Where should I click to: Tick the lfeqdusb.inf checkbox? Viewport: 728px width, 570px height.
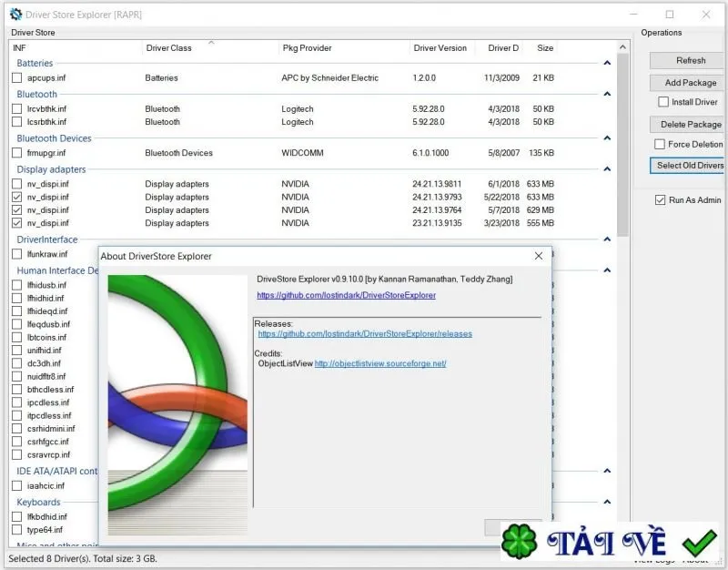16,324
